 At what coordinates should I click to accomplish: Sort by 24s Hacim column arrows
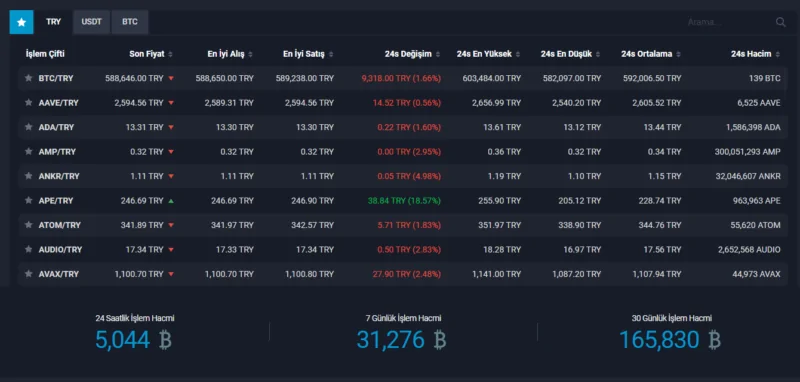778,55
